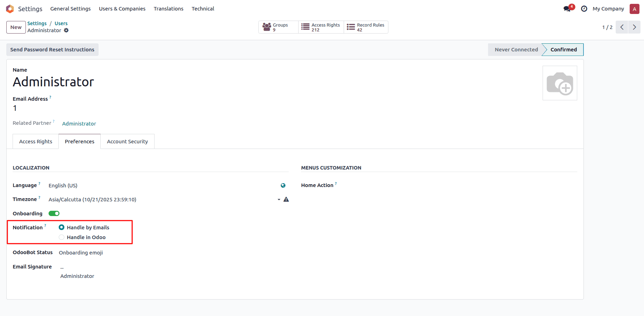
Task: Open the messaging conversations icon
Action: coord(567,8)
